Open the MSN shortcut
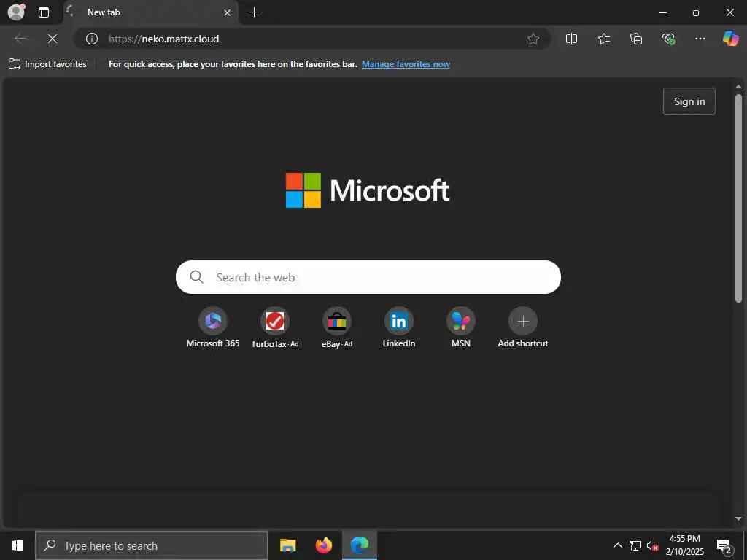Viewport: 747px width, 560px height. (x=461, y=327)
